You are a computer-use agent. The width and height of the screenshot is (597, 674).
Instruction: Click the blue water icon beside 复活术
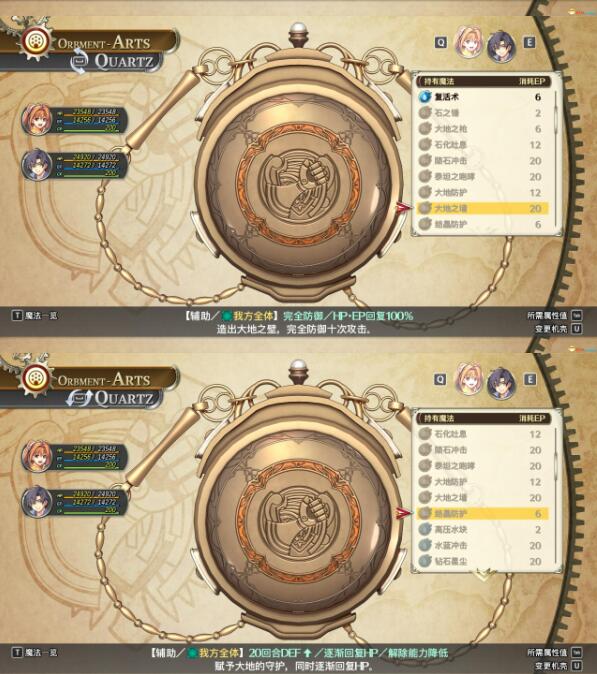tap(425, 97)
